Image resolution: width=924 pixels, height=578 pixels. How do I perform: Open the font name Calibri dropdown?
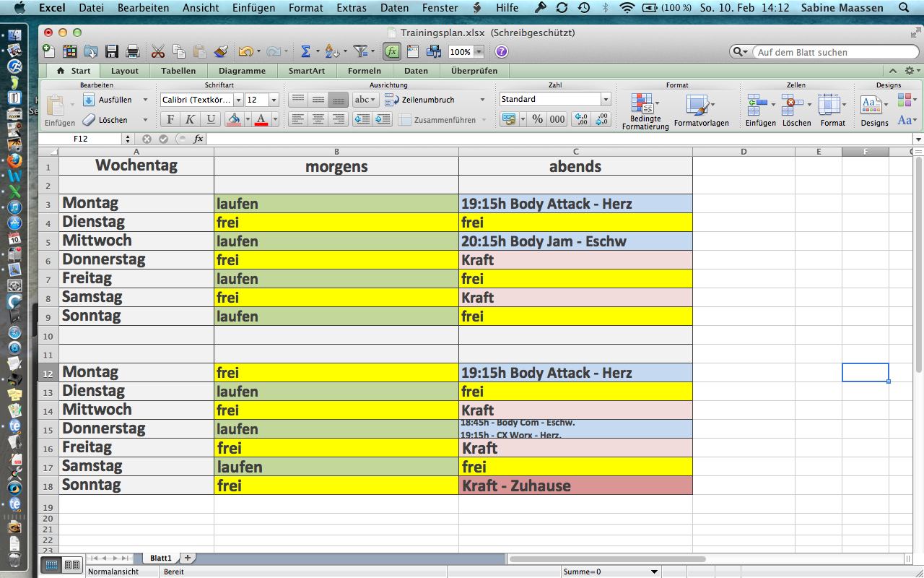(237, 100)
